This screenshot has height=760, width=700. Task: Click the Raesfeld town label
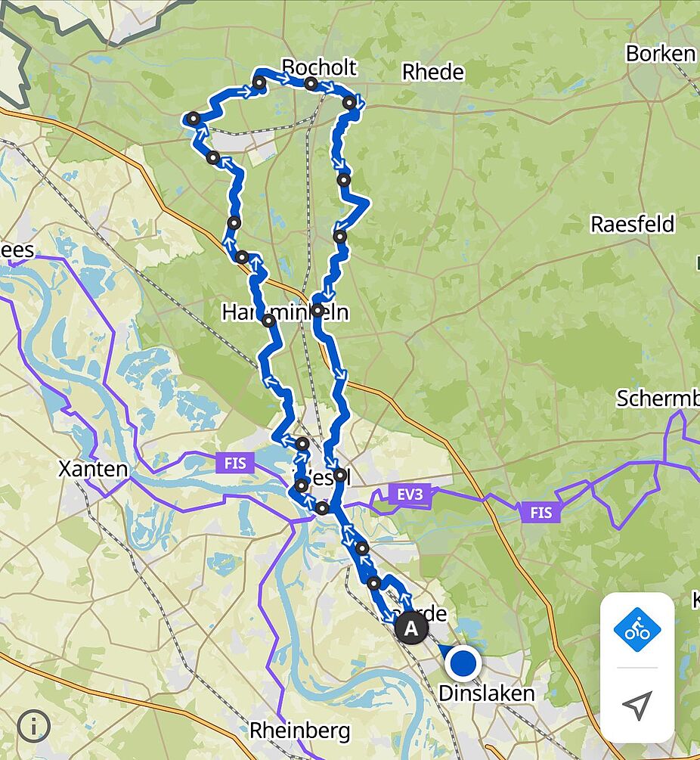[632, 224]
